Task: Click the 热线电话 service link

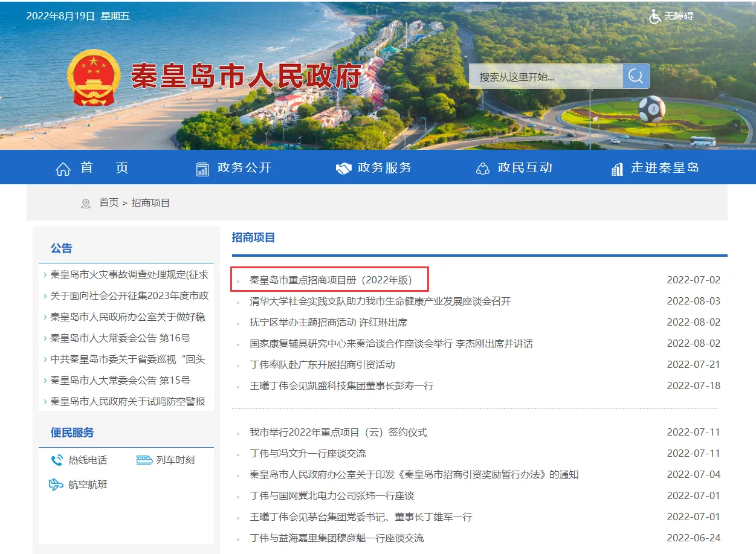Action: [x=88, y=460]
